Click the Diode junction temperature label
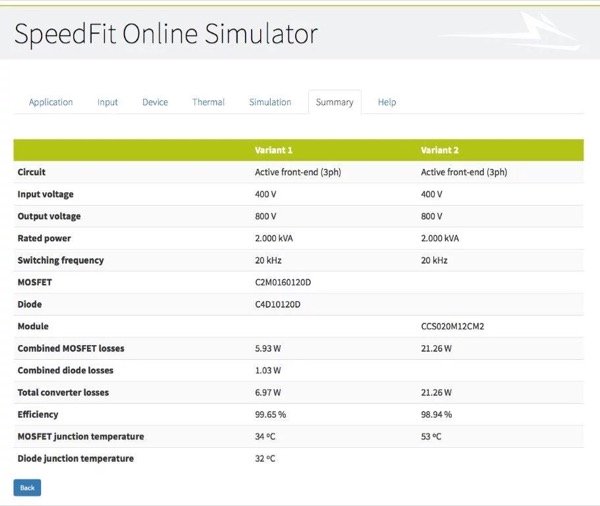Image resolution: width=600 pixels, height=506 pixels. click(x=76, y=459)
